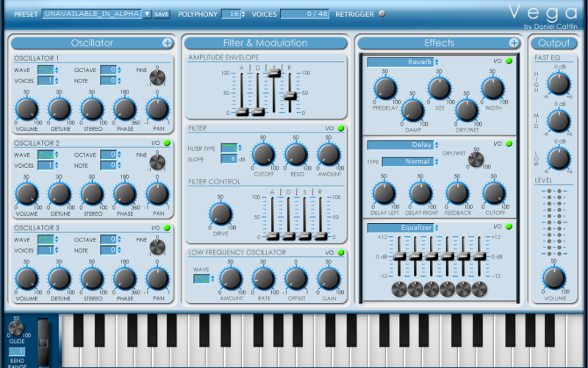
Task: Click the preset name field
Action: click(92, 14)
